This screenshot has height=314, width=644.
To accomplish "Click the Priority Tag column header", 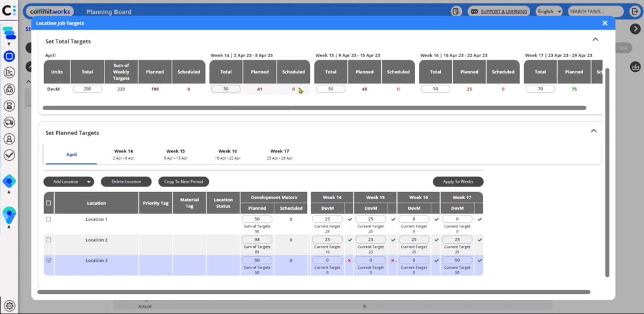I will pos(156,203).
